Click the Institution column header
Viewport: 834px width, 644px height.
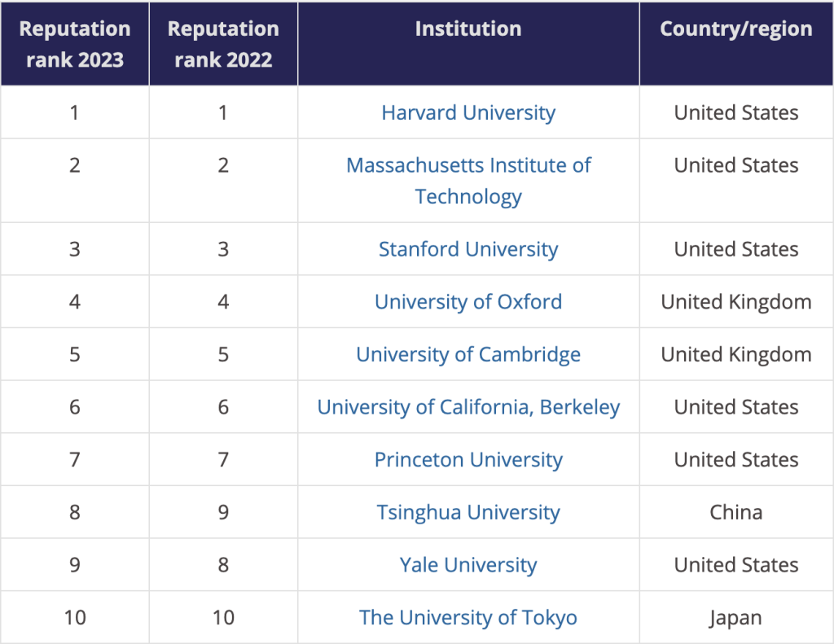click(x=468, y=29)
